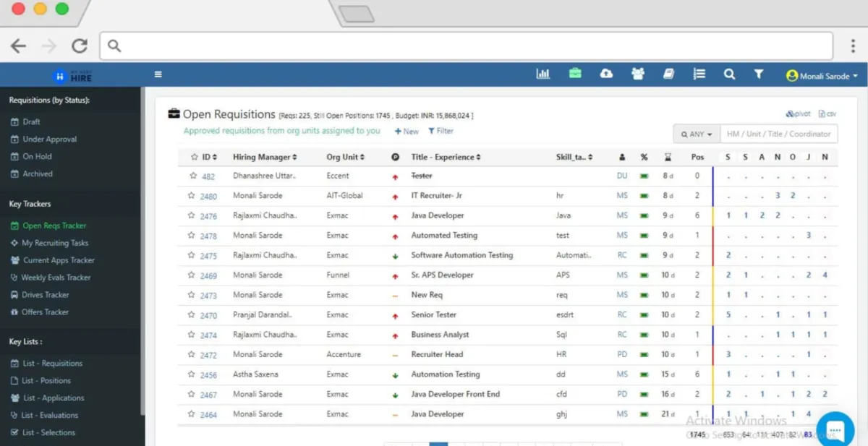Viewport: 868px width, 446px height.
Task: Select Offers Tracker in the sidebar
Action: pyautogui.click(x=45, y=312)
